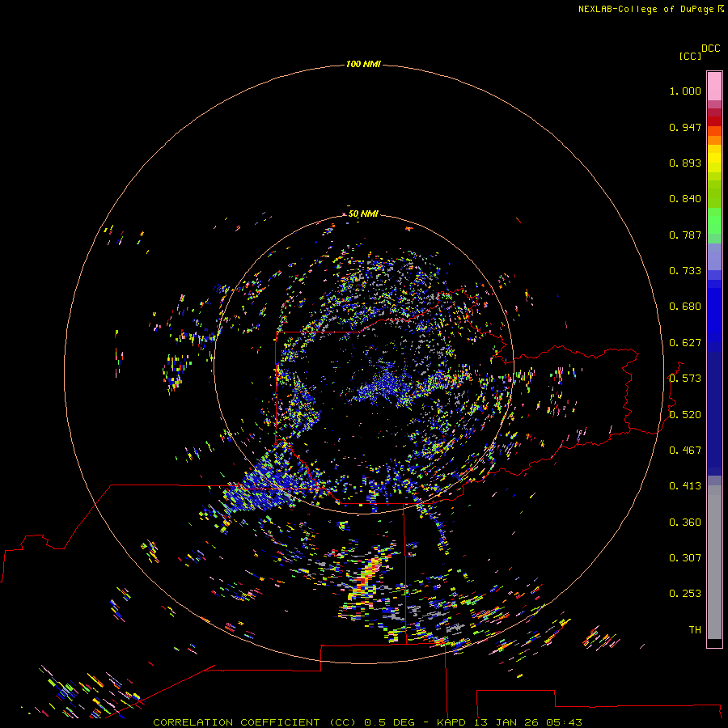Click the pink swatch at top of color bar
Screen dimensions: 728x728
(x=714, y=87)
